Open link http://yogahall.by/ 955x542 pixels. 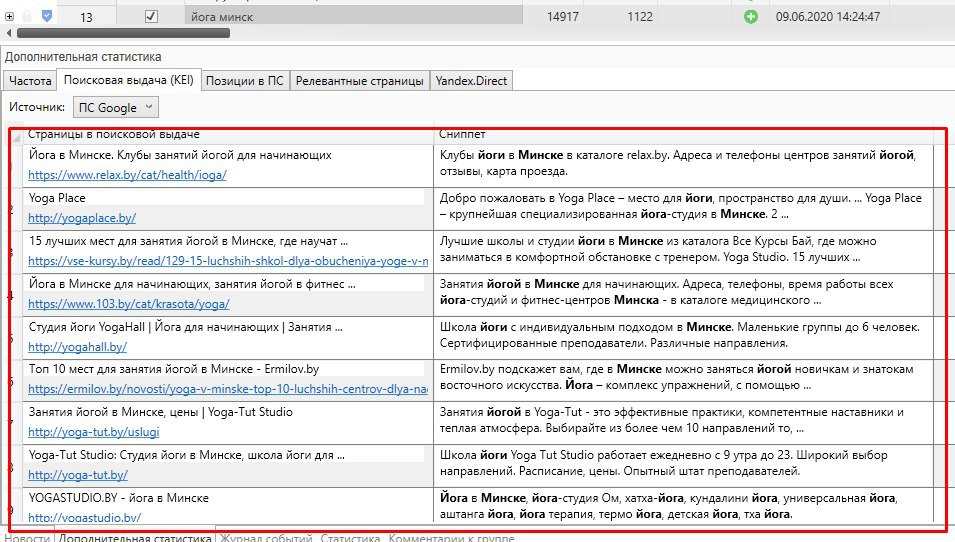(x=77, y=347)
